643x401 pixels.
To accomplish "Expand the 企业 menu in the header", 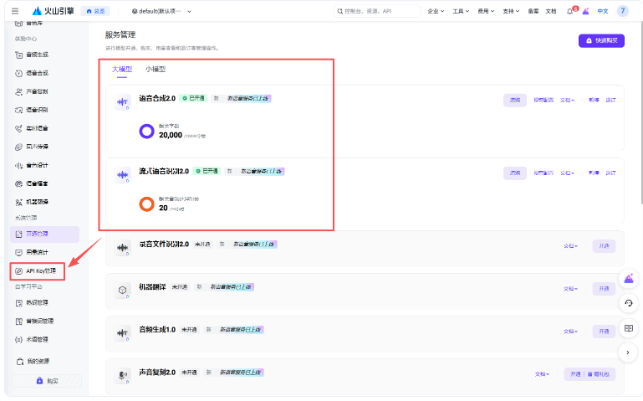I will pyautogui.click(x=436, y=11).
